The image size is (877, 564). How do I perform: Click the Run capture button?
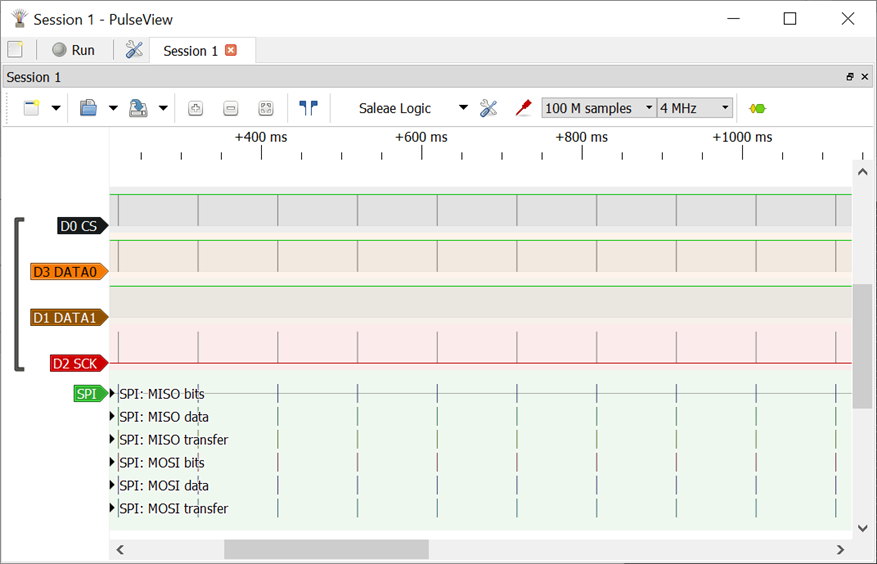73,50
